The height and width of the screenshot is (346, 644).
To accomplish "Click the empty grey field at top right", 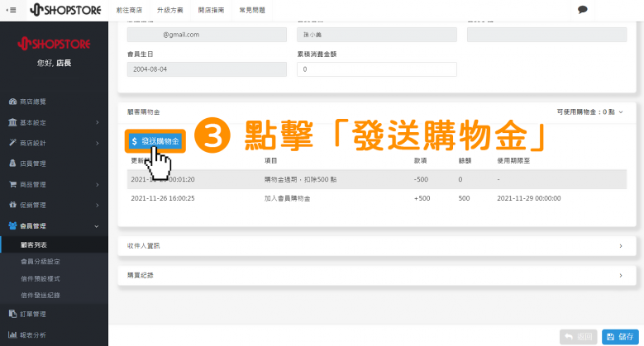I will pyautogui.click(x=546, y=35).
